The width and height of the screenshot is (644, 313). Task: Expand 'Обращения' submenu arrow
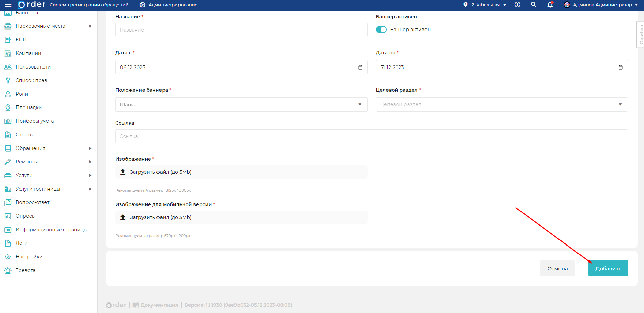click(x=90, y=148)
